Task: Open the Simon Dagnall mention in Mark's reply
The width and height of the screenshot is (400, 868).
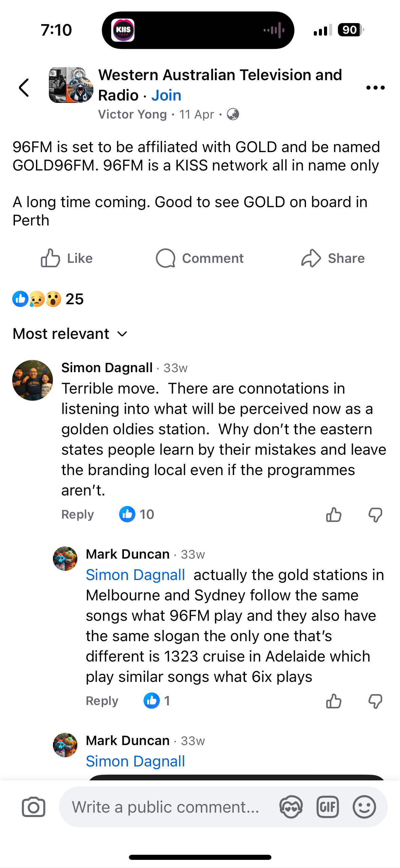Action: 135,575
